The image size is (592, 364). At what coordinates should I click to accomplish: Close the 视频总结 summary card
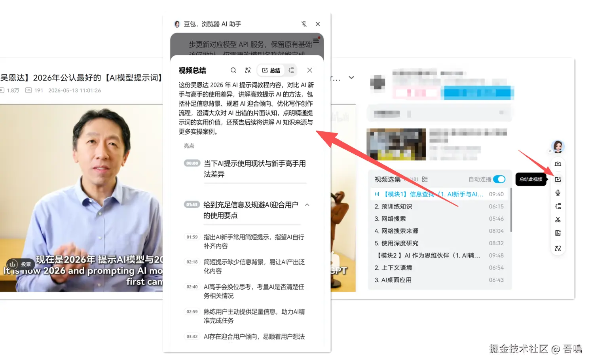[310, 70]
